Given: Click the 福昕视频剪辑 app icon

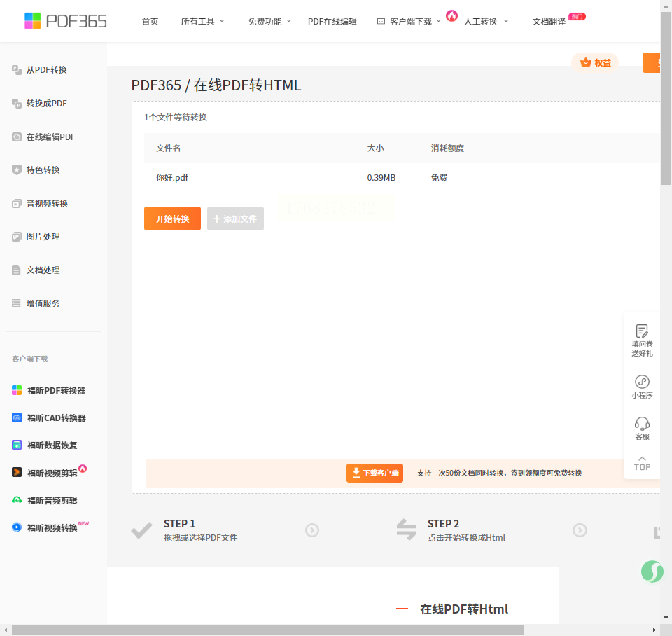Looking at the screenshot, I should [17, 473].
